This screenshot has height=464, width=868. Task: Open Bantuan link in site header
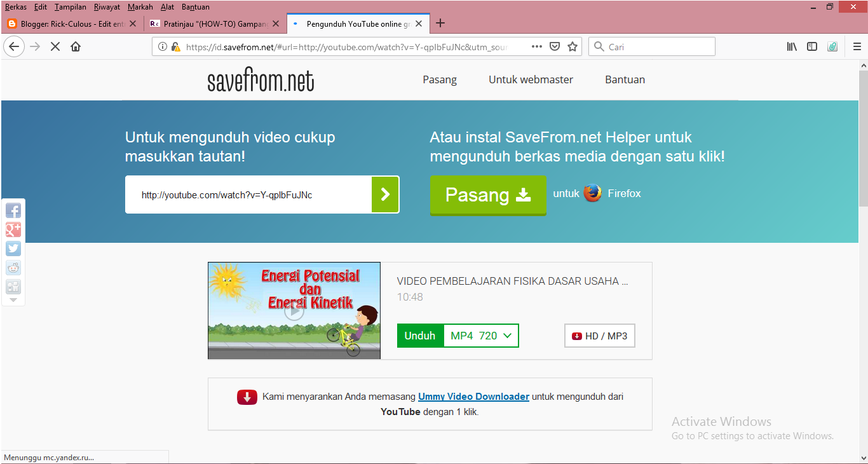625,79
